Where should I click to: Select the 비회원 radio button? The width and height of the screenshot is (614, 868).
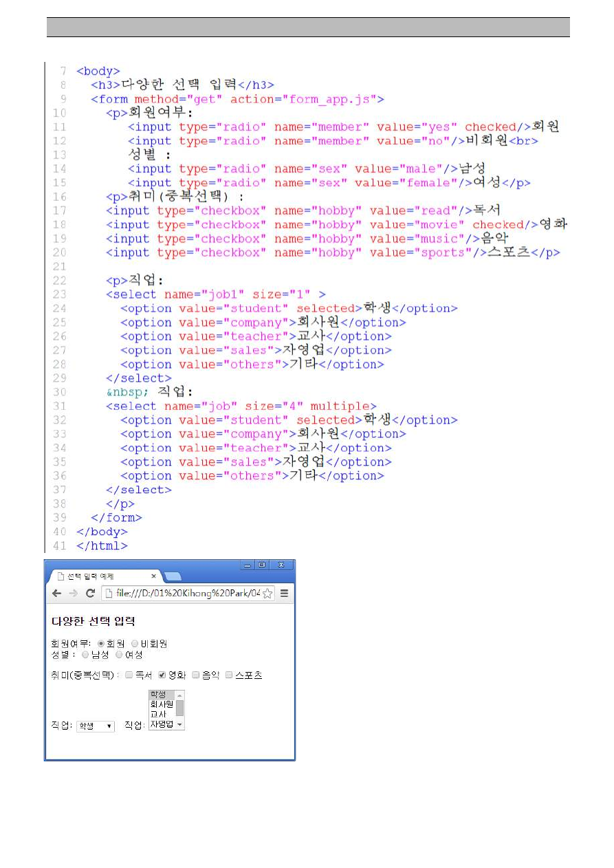135,644
